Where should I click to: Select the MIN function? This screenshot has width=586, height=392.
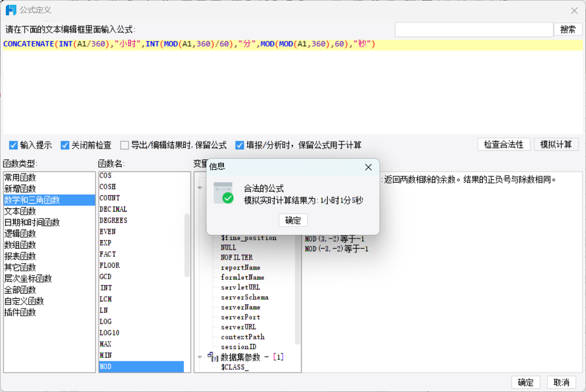click(142, 354)
